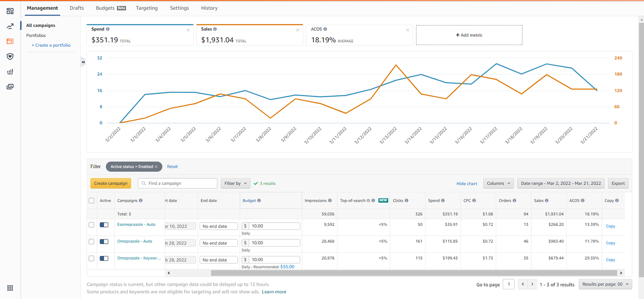Click the apps grid icon at bottom-left

[10, 288]
